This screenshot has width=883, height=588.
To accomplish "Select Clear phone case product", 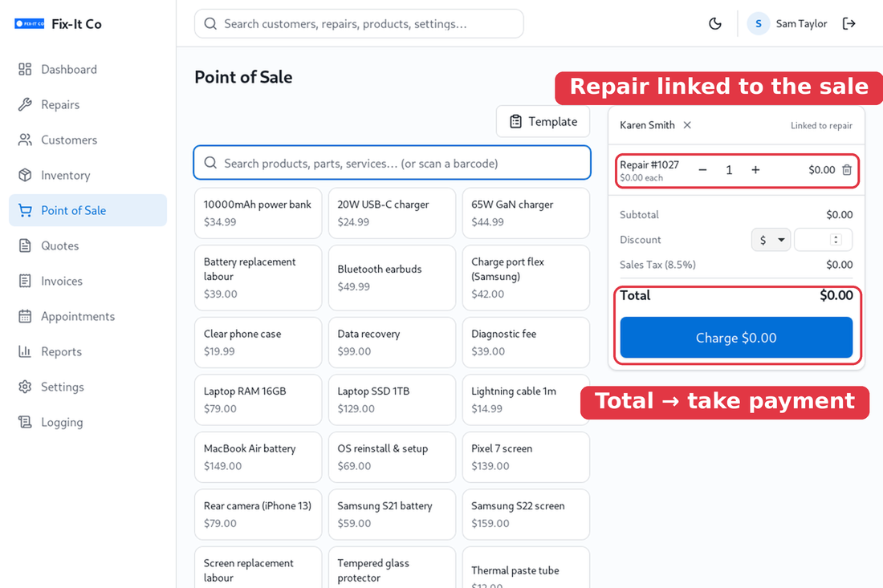I will coord(258,343).
